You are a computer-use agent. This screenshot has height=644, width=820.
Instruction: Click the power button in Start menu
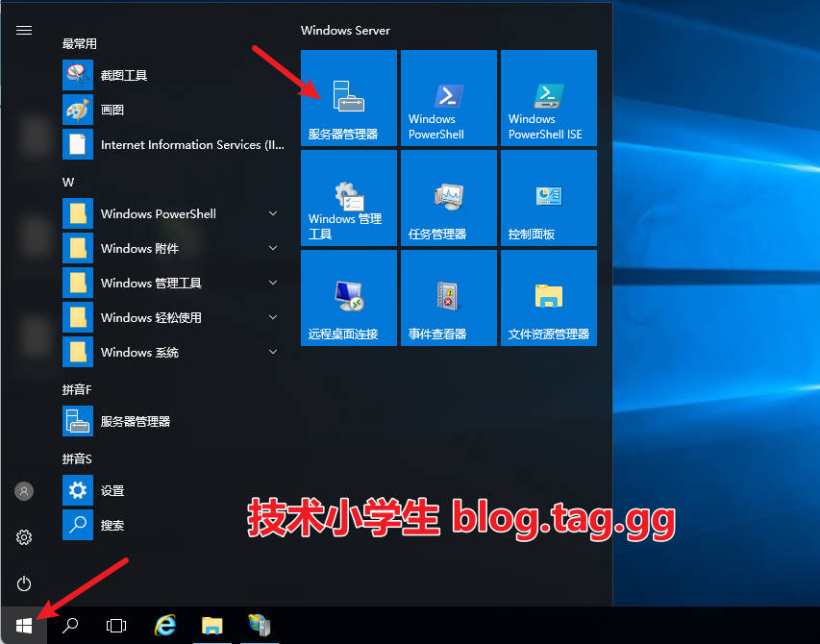tap(24, 583)
